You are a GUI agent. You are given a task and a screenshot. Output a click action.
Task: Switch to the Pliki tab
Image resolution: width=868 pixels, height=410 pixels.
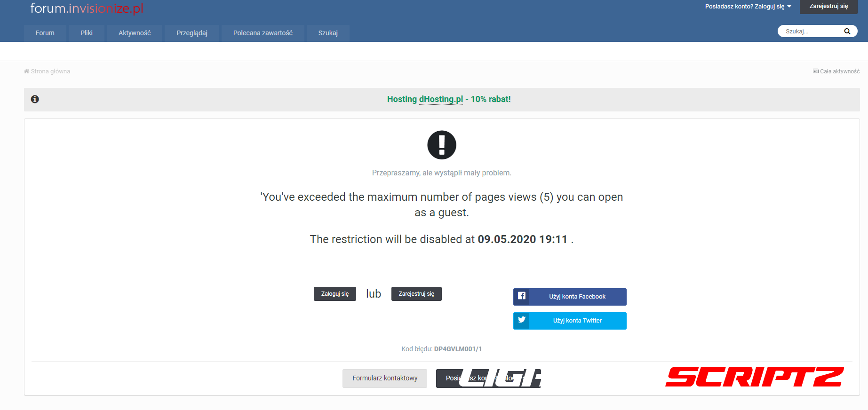pos(87,33)
